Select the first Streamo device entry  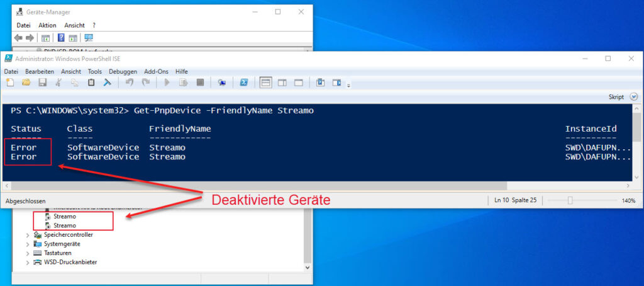point(65,217)
